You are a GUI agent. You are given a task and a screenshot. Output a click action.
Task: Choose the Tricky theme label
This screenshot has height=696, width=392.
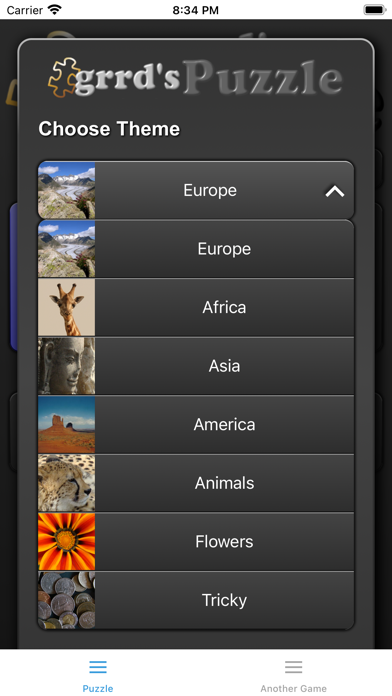(x=224, y=600)
